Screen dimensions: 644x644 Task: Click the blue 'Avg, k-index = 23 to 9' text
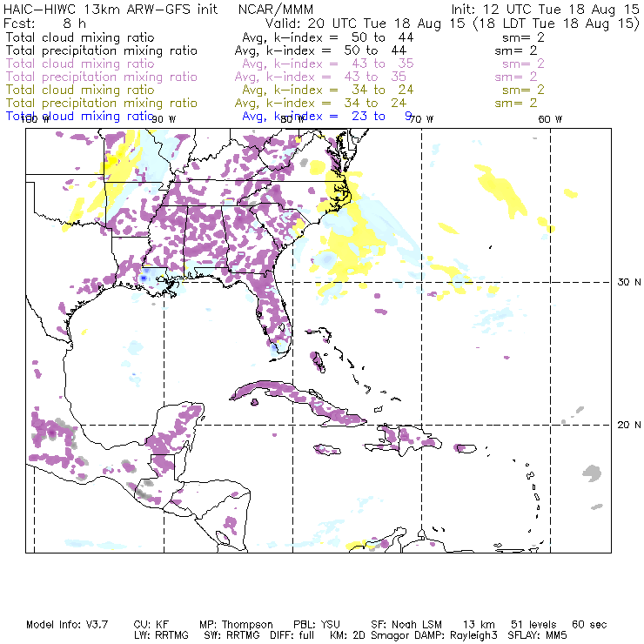[x=327, y=117]
